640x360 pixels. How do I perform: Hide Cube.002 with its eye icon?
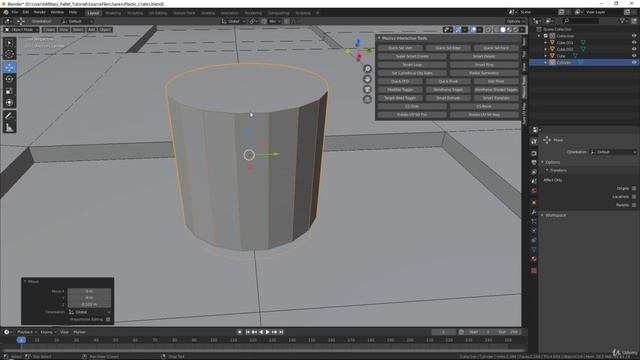click(634, 49)
